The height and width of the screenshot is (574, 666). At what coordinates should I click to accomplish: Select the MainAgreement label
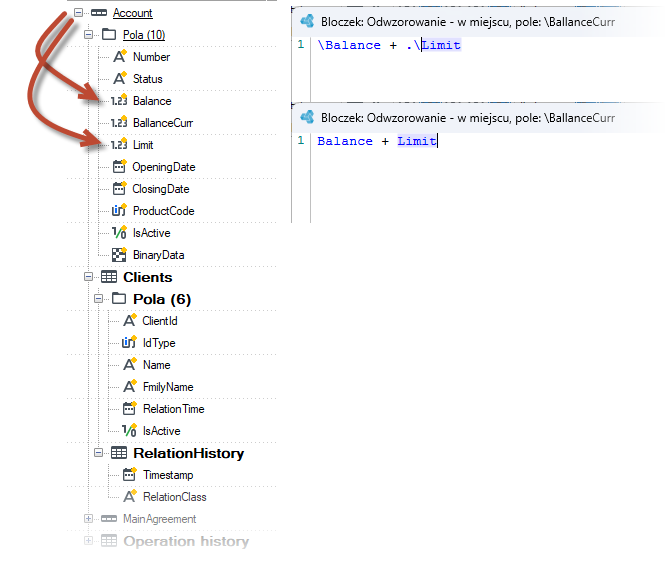159,519
